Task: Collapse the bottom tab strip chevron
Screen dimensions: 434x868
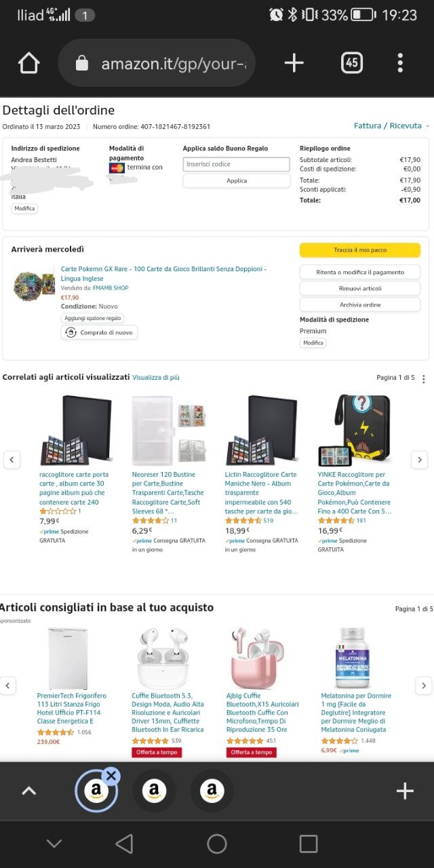Action: click(x=28, y=791)
